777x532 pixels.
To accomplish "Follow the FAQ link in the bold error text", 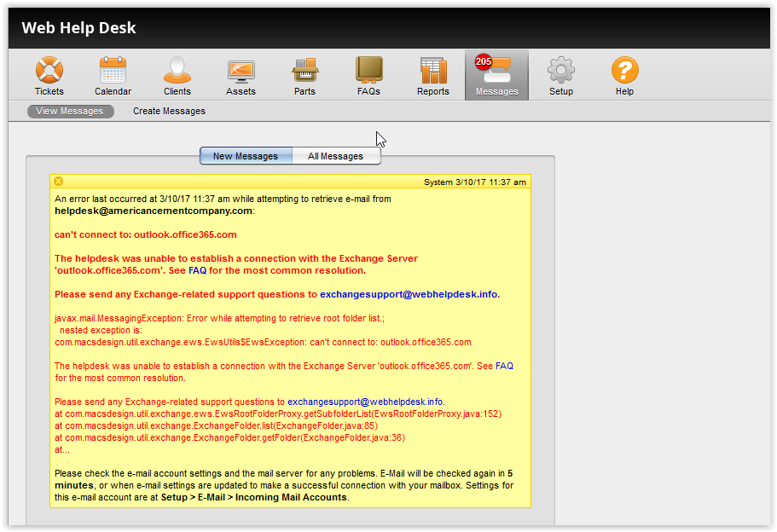I will [x=197, y=270].
